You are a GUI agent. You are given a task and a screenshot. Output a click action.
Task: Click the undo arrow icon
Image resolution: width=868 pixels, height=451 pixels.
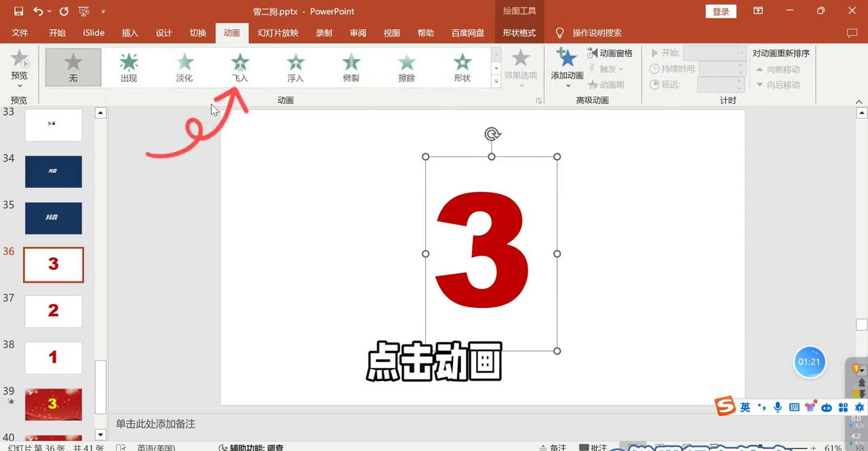(38, 12)
